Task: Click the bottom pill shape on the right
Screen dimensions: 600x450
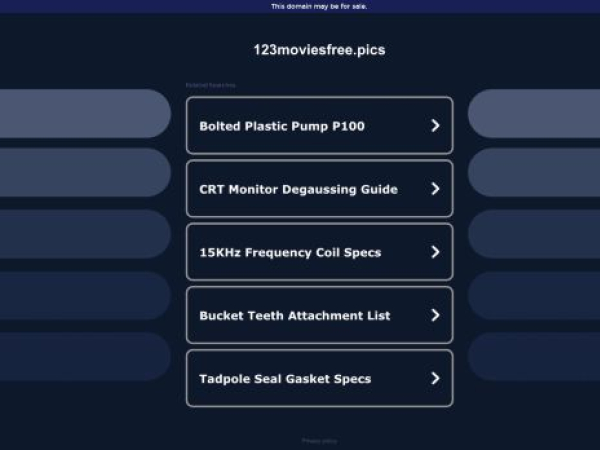Action: click(x=534, y=357)
